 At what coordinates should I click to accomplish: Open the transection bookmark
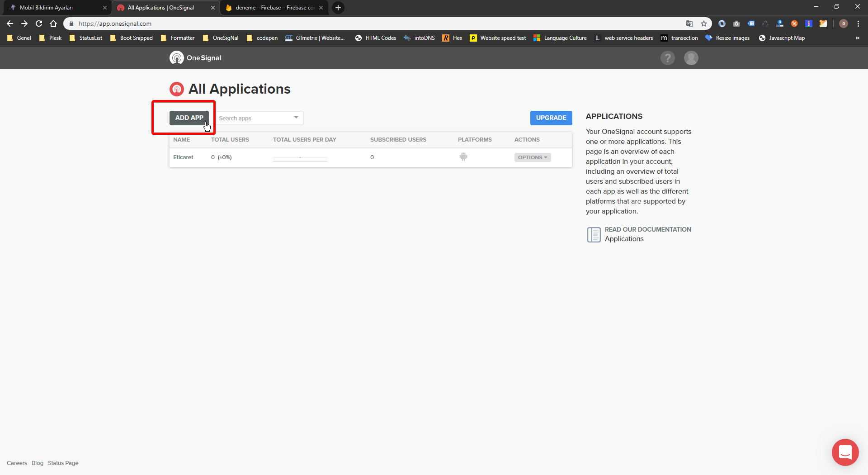(679, 38)
